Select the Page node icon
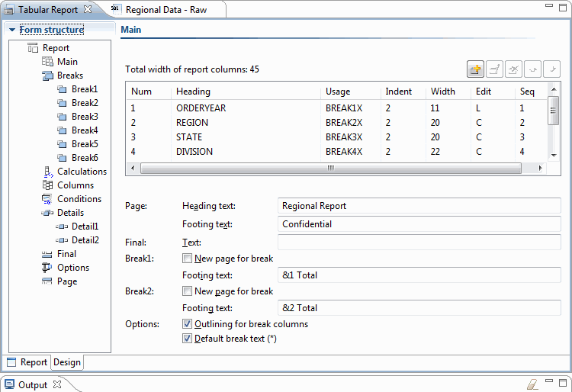Screen dimensions: 572x392 (47, 281)
